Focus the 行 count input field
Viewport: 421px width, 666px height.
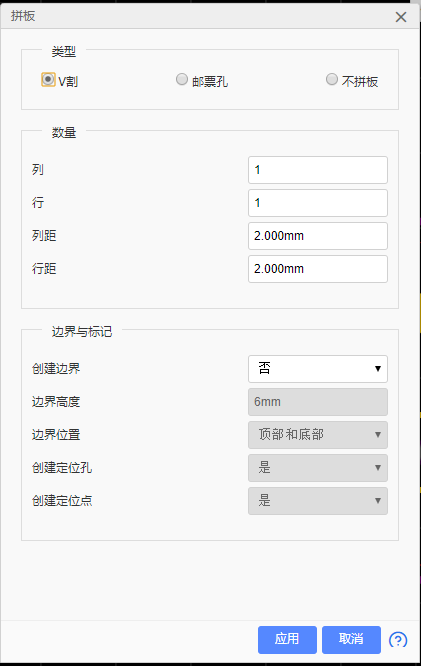pyautogui.click(x=318, y=203)
